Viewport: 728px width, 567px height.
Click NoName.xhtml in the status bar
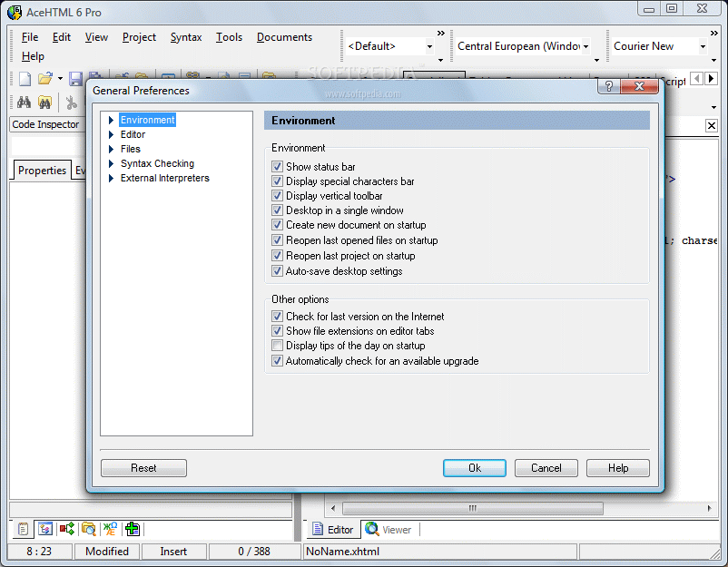pyautogui.click(x=342, y=552)
